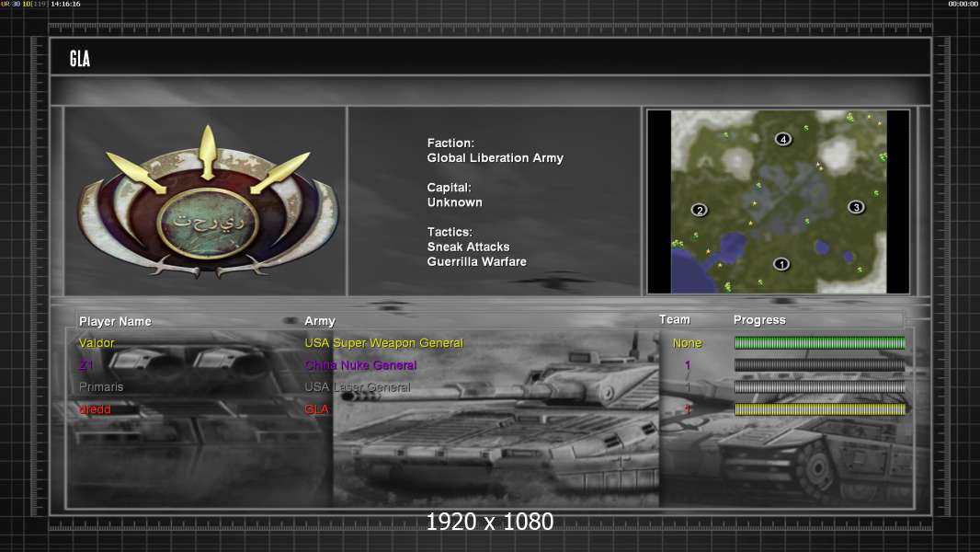Click the 00:00:00 timer at top right

click(963, 4)
